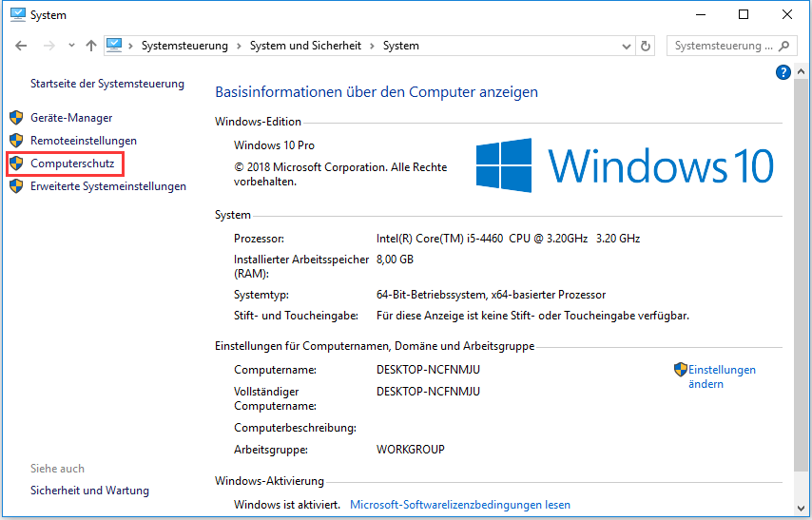Click the WORKGROUP value
812x520 pixels.
coord(410,450)
